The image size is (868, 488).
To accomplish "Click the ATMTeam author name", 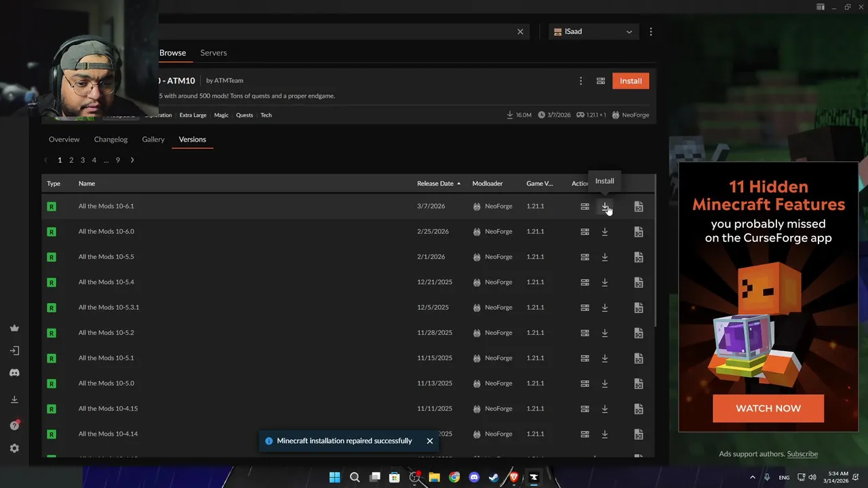I will (229, 81).
